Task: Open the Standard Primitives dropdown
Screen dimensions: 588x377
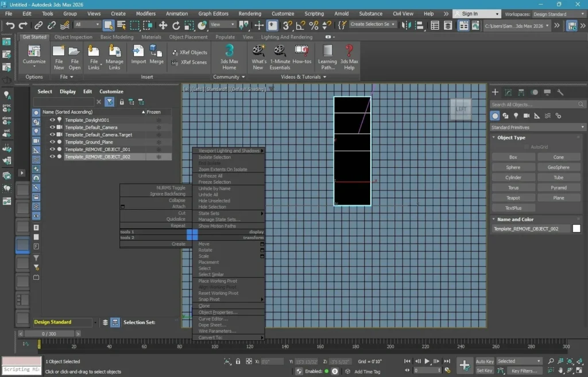Action: 537,127
